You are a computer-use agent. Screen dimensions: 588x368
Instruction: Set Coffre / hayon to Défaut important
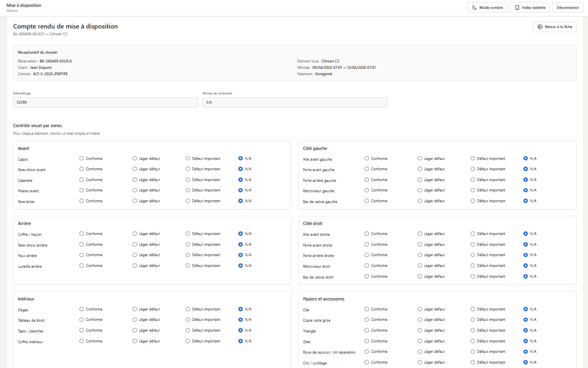click(x=188, y=234)
